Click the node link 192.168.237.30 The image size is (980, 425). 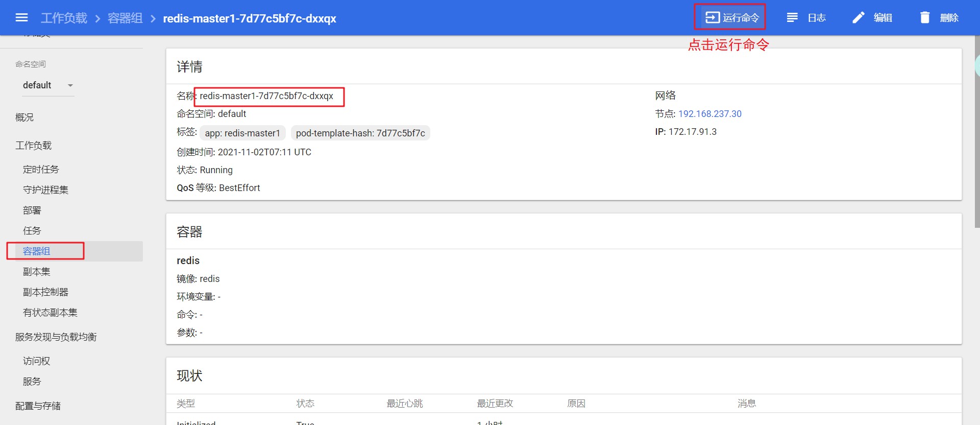click(x=709, y=114)
